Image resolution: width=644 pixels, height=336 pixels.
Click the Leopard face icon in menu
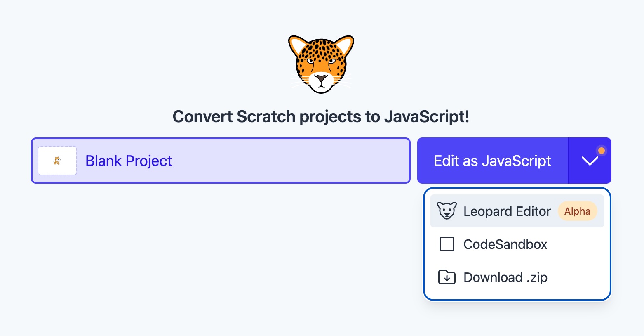coord(447,211)
